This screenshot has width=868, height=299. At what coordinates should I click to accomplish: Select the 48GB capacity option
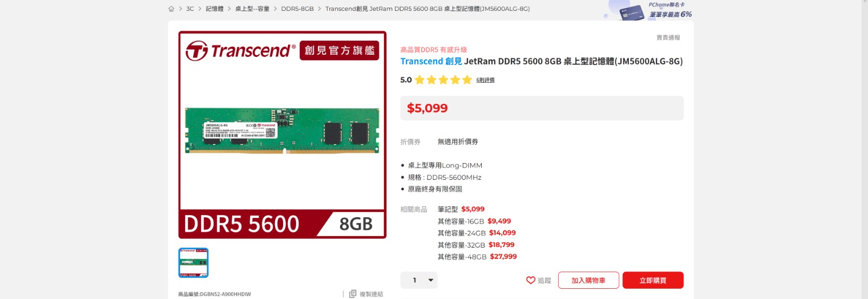(x=477, y=257)
